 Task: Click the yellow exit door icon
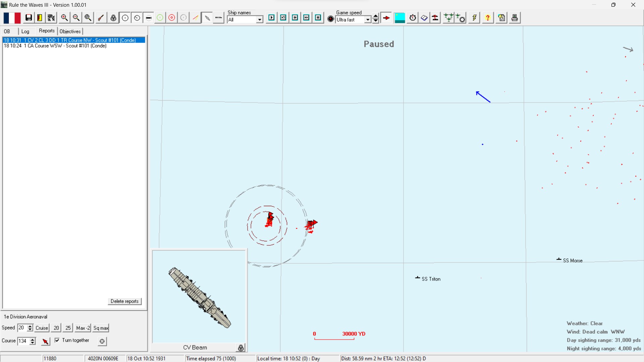[40, 18]
